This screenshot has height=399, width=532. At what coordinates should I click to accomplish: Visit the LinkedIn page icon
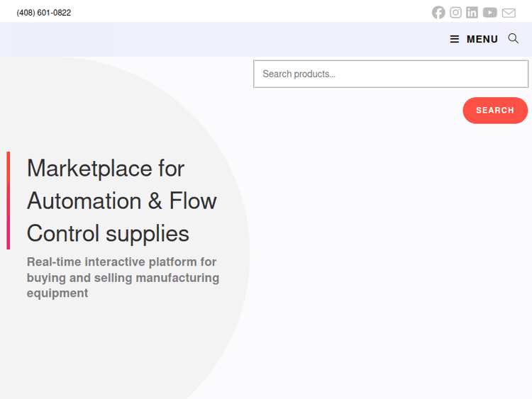pos(472,13)
